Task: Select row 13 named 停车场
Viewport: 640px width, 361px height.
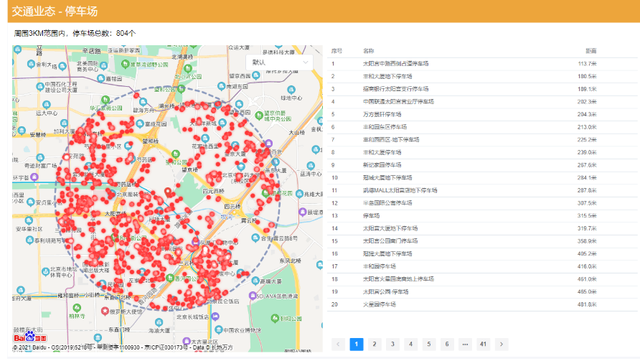Action: click(x=482, y=216)
